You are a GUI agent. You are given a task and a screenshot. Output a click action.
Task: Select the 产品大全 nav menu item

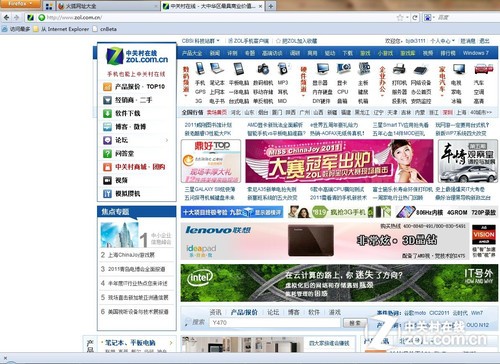point(192,53)
